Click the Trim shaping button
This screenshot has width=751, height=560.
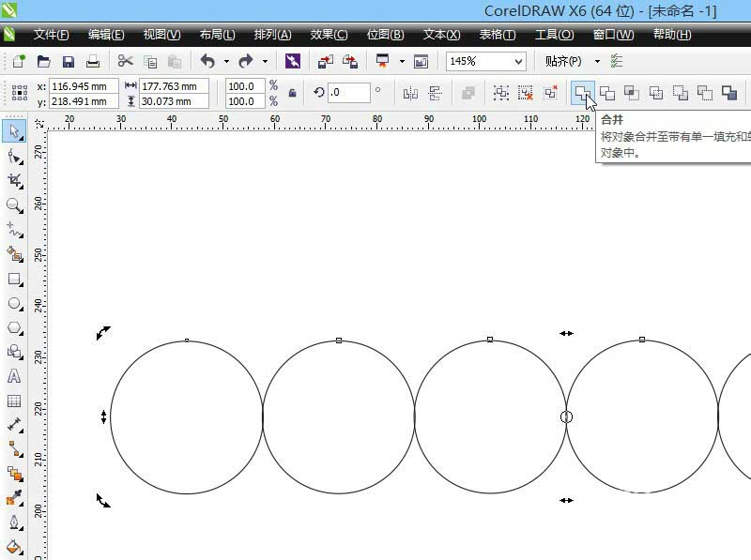tap(607, 93)
